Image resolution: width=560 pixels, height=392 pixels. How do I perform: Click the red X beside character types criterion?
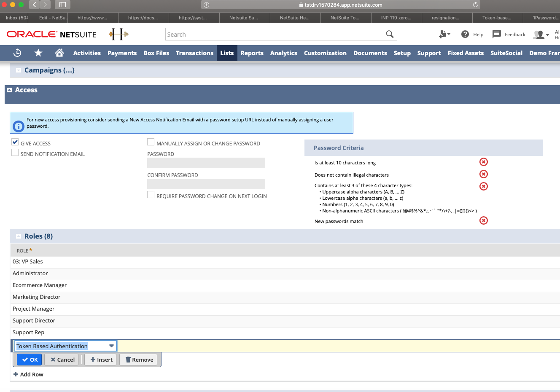(484, 186)
